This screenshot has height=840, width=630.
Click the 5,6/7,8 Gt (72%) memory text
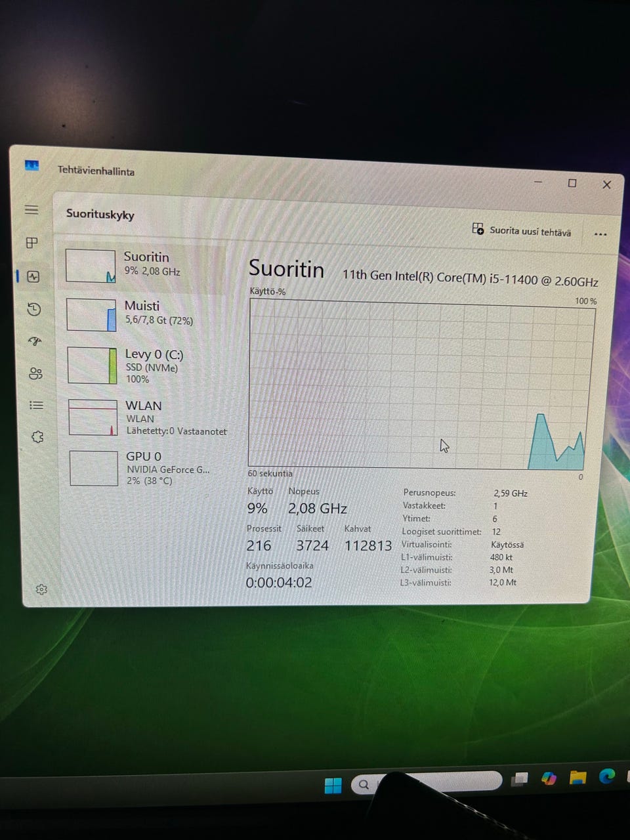159,320
